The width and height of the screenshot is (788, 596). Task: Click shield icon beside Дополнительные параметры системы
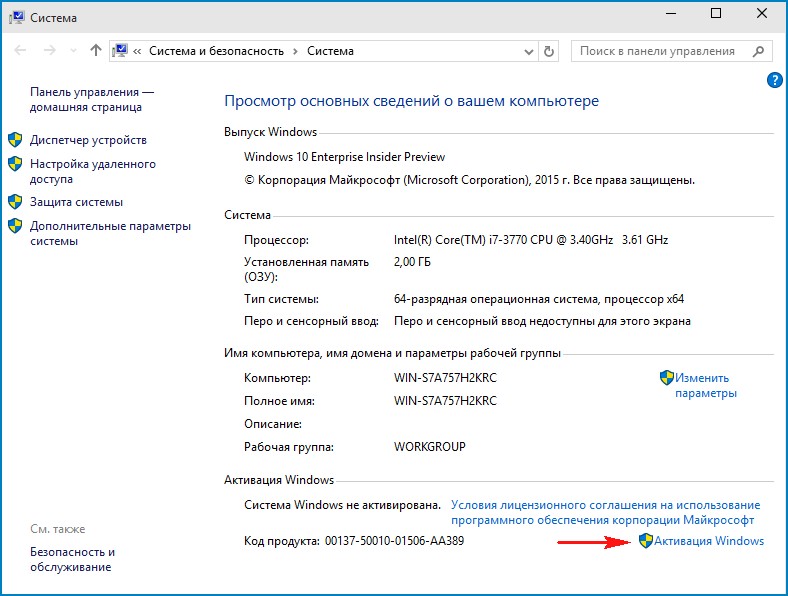tap(16, 226)
